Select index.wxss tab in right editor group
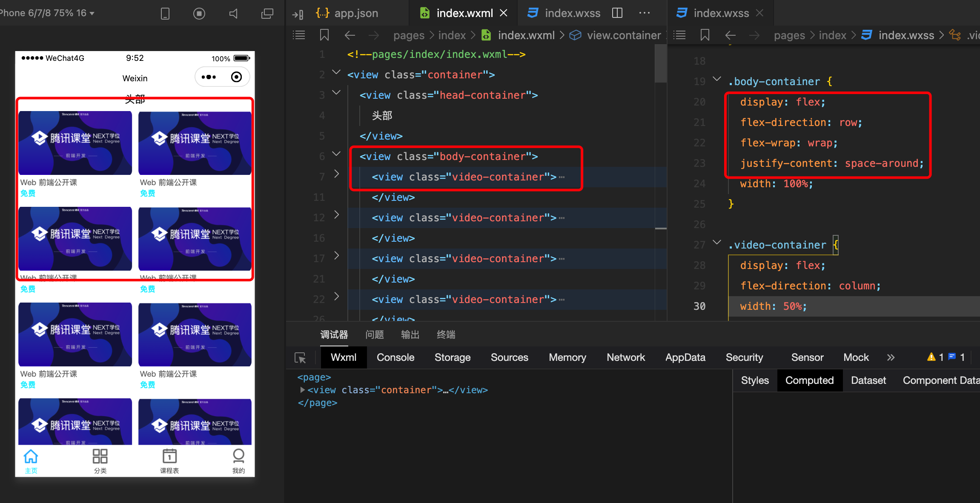Image resolution: width=980 pixels, height=503 pixels. click(x=713, y=13)
